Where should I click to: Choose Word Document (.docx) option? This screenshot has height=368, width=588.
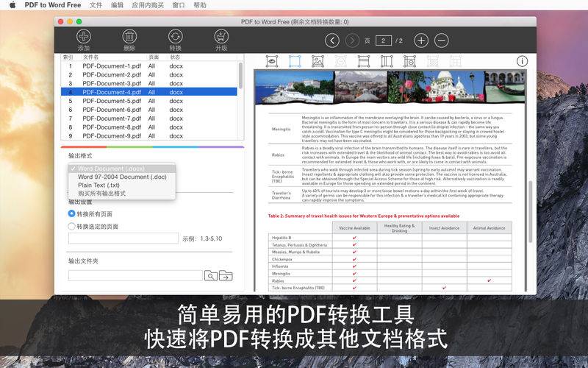click(122, 169)
